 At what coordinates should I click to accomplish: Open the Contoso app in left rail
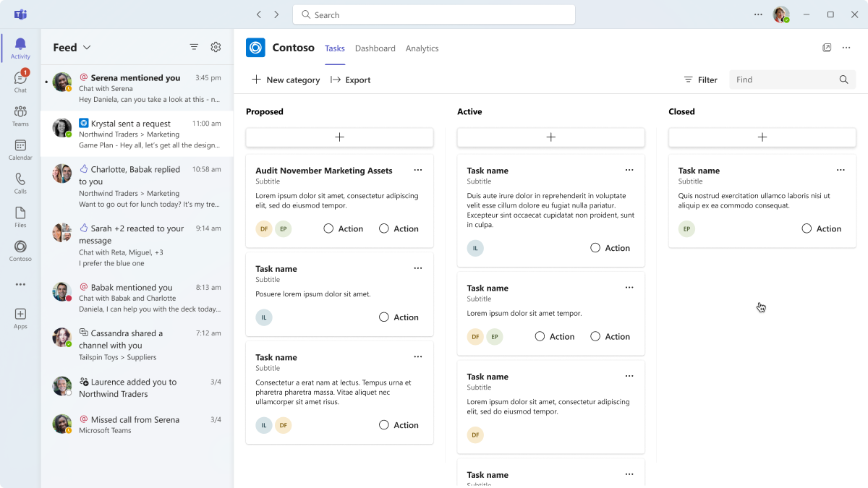point(20,251)
